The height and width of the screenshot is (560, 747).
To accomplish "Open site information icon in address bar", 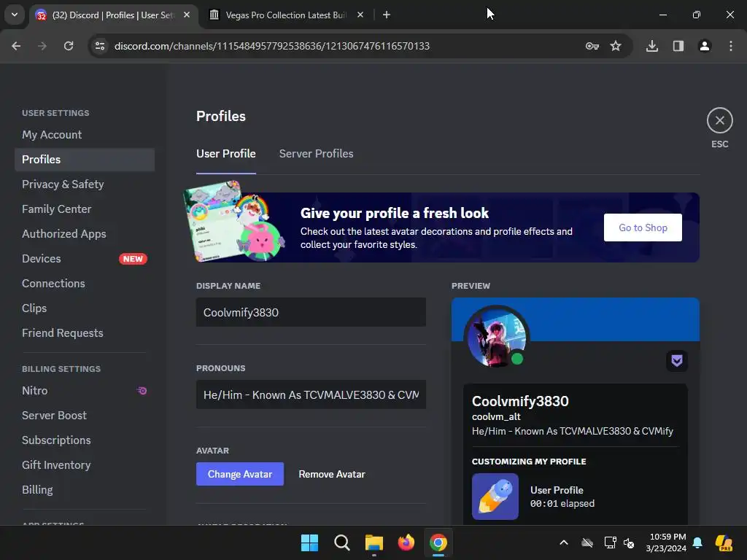I will click(x=100, y=46).
